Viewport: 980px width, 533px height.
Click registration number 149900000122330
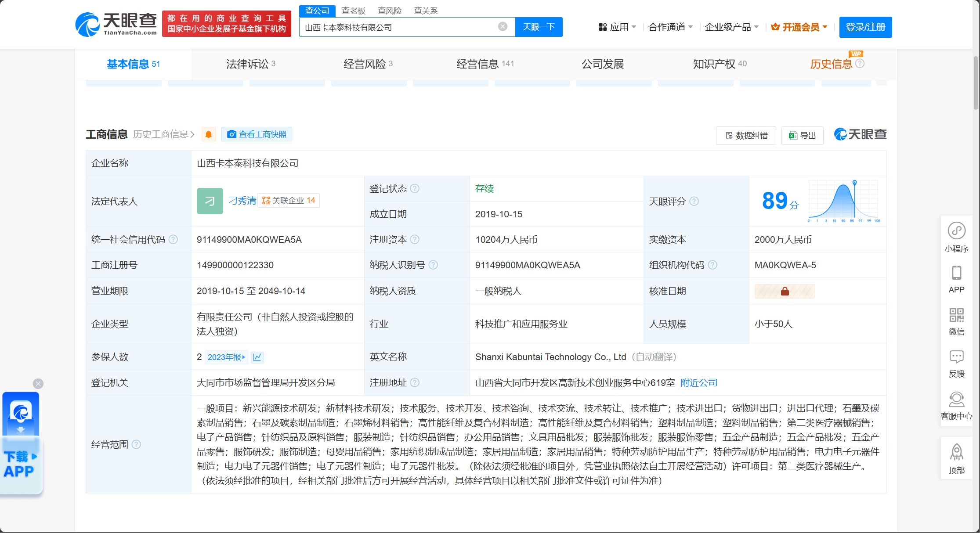235,265
